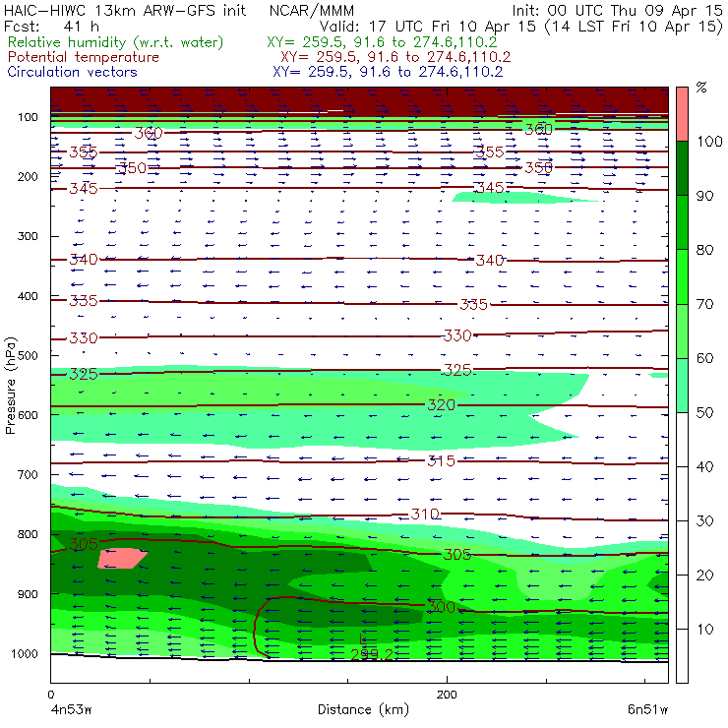Click the pink above-100% colorbar segment
The height and width of the screenshot is (728, 728).
click(x=682, y=114)
